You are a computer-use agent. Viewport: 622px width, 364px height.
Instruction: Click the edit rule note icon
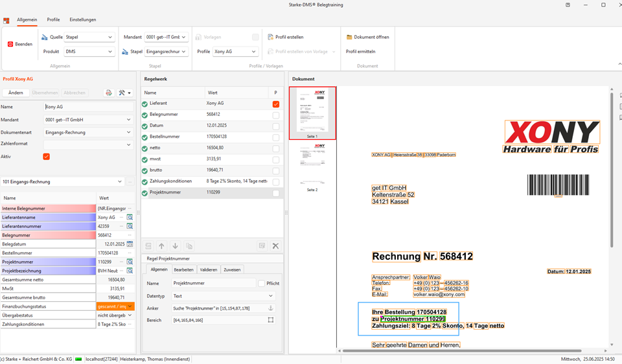pos(262,246)
